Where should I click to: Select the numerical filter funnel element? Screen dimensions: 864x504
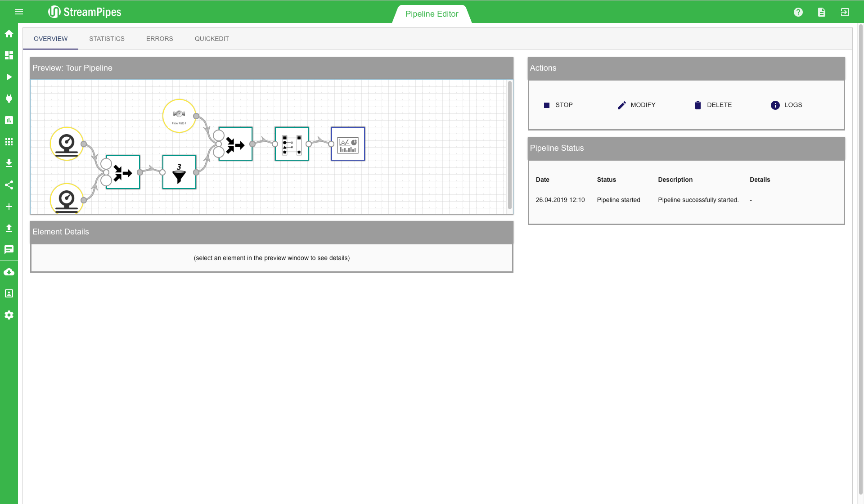[179, 172]
